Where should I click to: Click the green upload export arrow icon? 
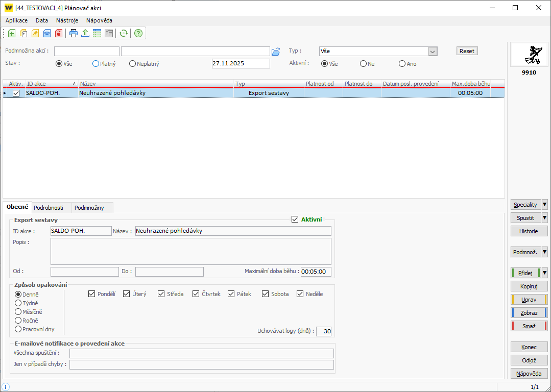coord(85,34)
